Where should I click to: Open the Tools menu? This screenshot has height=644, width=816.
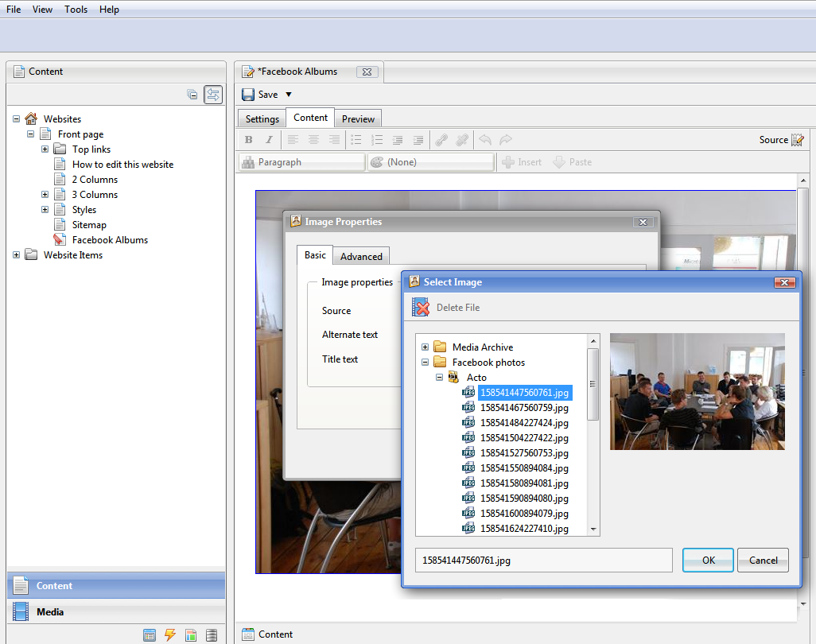coord(76,9)
